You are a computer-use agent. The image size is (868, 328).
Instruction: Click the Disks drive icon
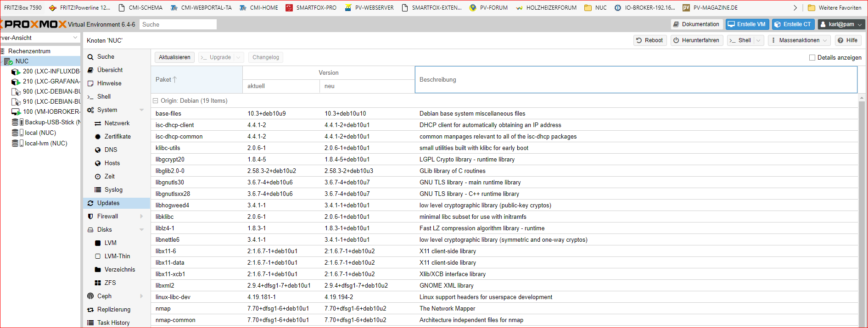coord(90,230)
